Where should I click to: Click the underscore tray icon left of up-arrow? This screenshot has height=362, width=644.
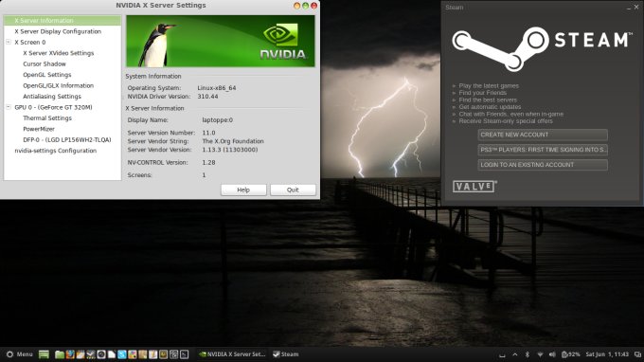click(502, 355)
